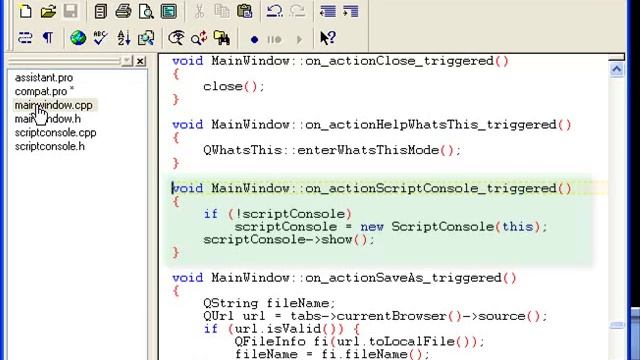Open file list panel dropdown arrow

127,61
